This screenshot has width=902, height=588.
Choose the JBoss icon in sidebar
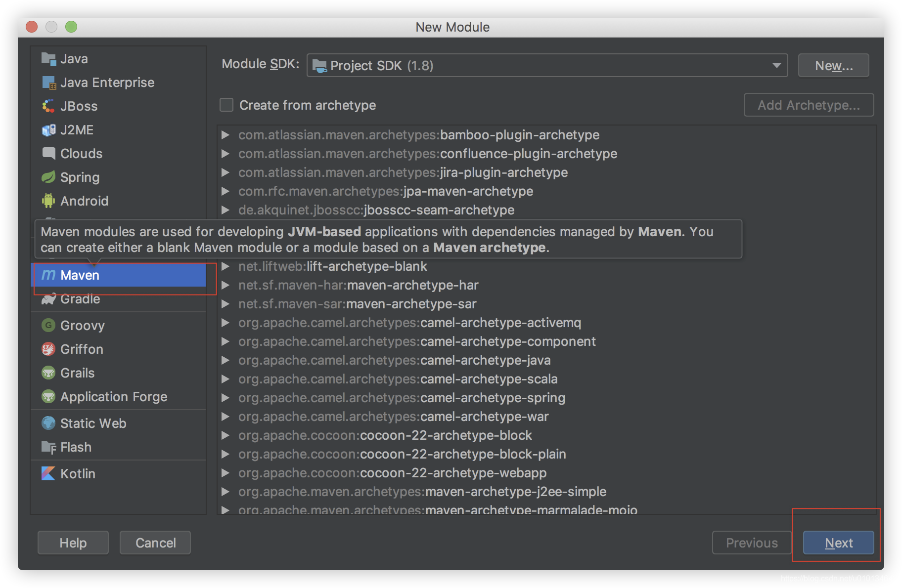48,106
